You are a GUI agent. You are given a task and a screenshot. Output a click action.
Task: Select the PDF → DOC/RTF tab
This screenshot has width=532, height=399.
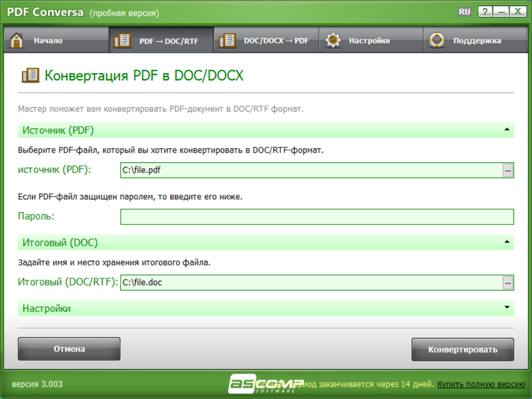coord(162,40)
